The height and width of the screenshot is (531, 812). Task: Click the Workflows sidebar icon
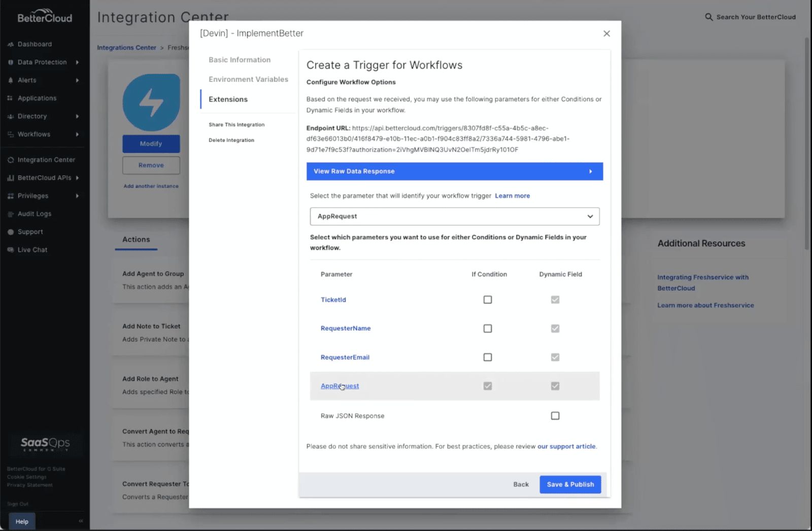click(x=11, y=134)
